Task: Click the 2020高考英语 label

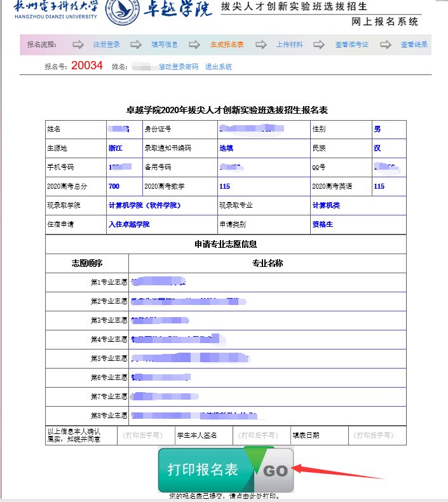Action: click(x=332, y=186)
